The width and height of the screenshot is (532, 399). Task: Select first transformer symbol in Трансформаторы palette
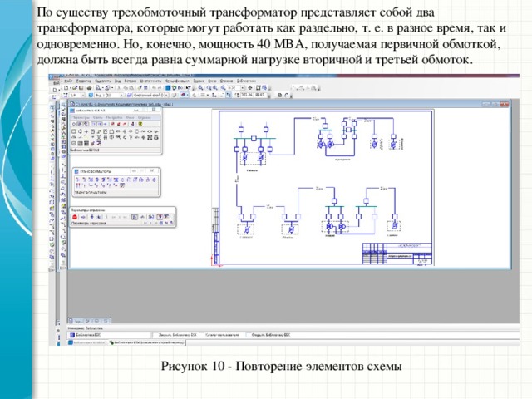point(78,180)
